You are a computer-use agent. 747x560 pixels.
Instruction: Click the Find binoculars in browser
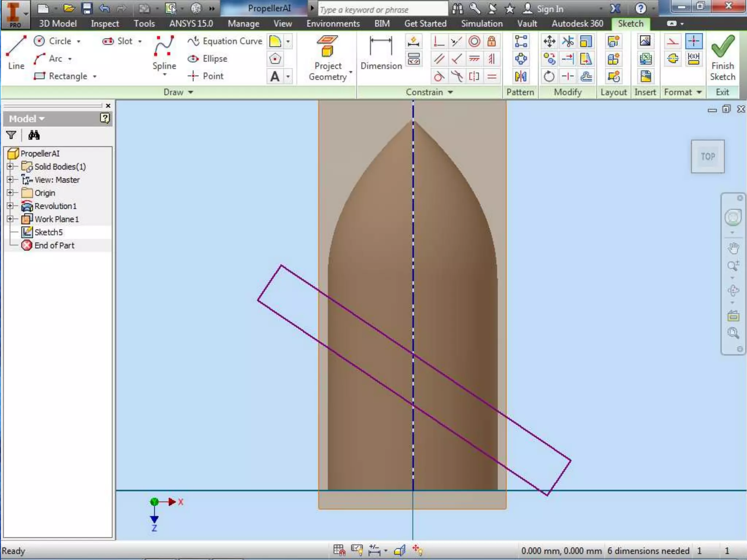[34, 135]
